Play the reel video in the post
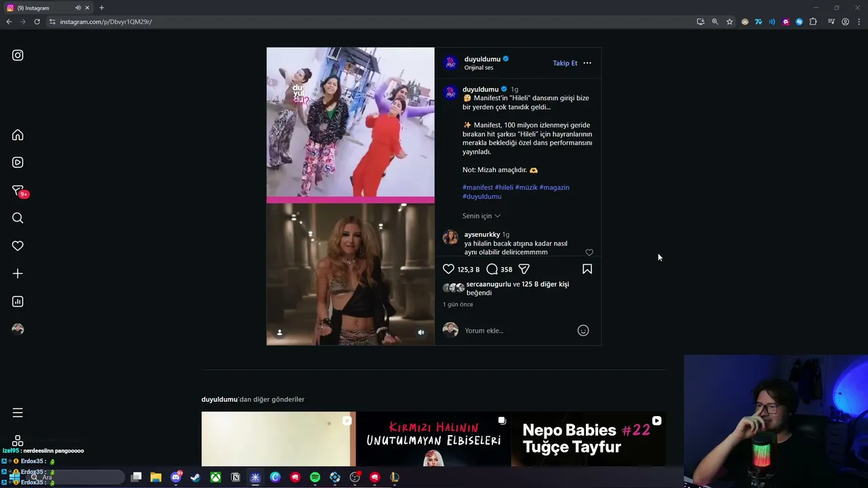The image size is (868, 488). [x=351, y=197]
